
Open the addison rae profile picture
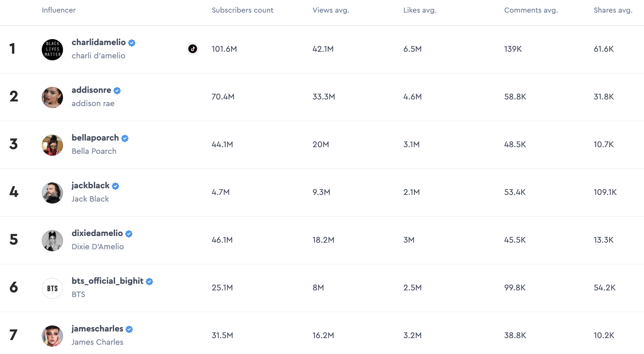point(52,97)
